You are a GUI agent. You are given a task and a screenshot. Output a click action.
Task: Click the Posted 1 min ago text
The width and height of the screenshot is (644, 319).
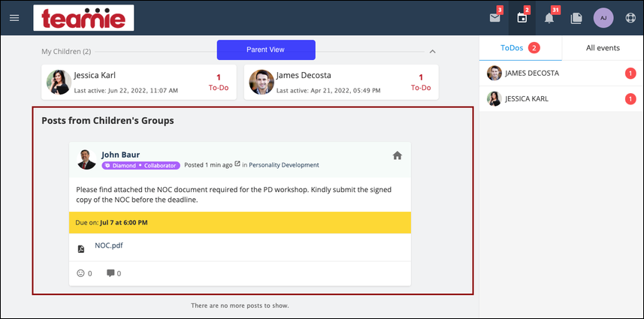click(208, 165)
